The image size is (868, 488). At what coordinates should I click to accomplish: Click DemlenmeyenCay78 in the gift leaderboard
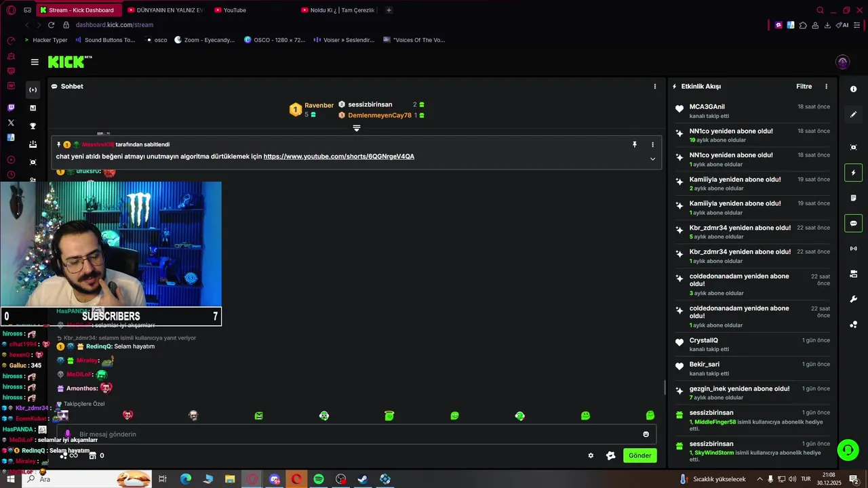(380, 115)
